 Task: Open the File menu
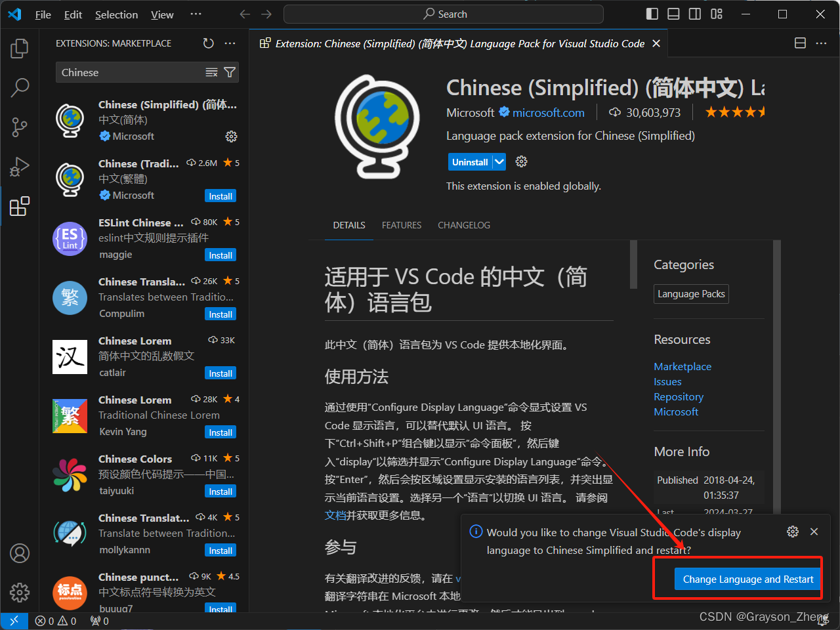coord(43,14)
